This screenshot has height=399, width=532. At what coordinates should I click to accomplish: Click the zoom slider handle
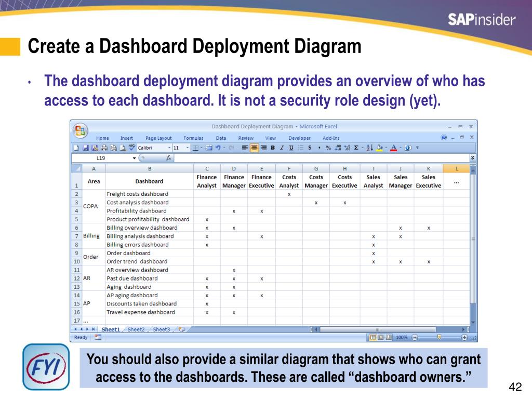[439, 337]
